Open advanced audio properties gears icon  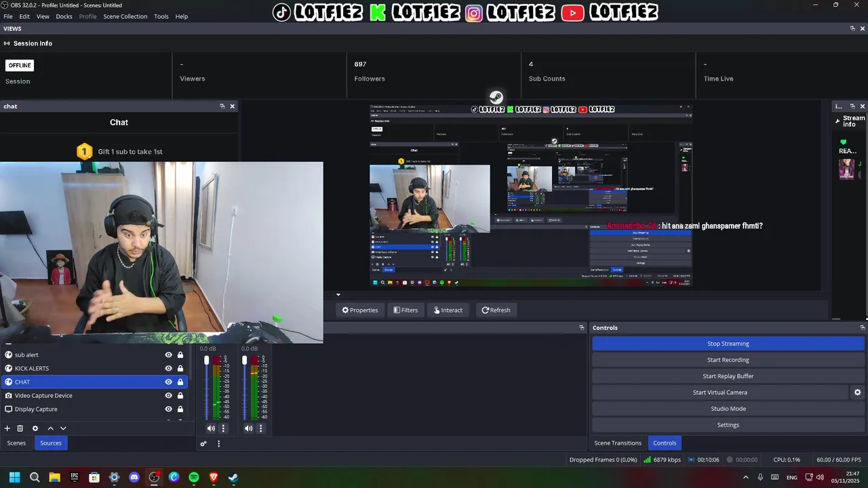[203, 444]
